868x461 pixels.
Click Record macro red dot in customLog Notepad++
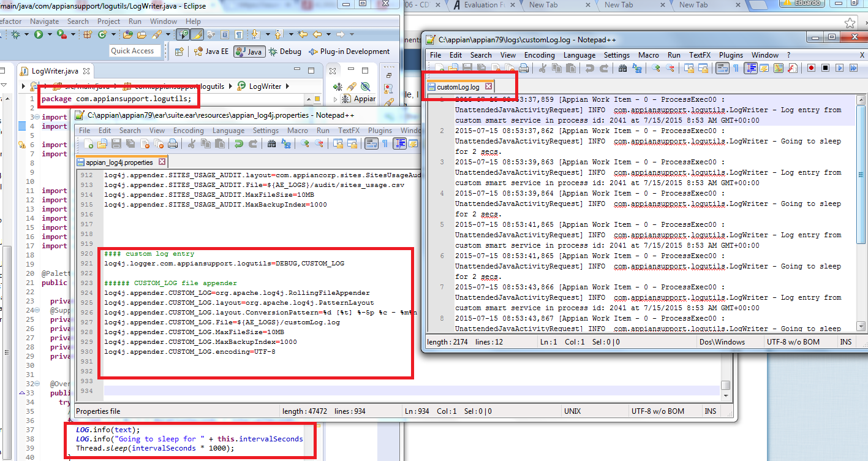(x=812, y=68)
